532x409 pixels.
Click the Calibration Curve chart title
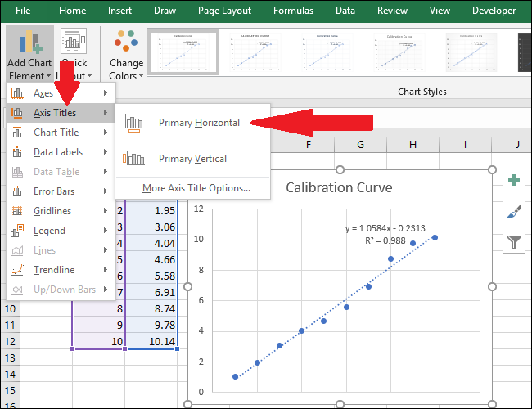[339, 187]
